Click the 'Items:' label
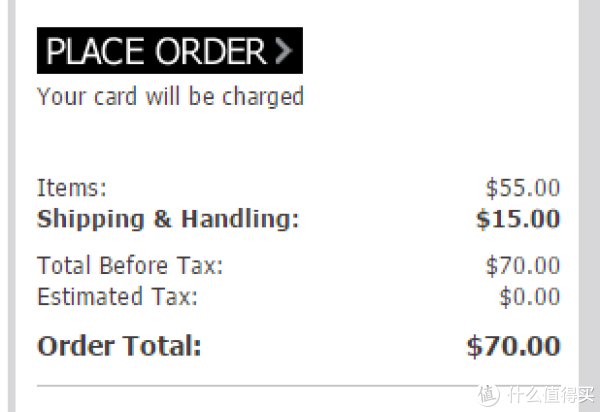The height and width of the screenshot is (412, 600). pos(72,188)
